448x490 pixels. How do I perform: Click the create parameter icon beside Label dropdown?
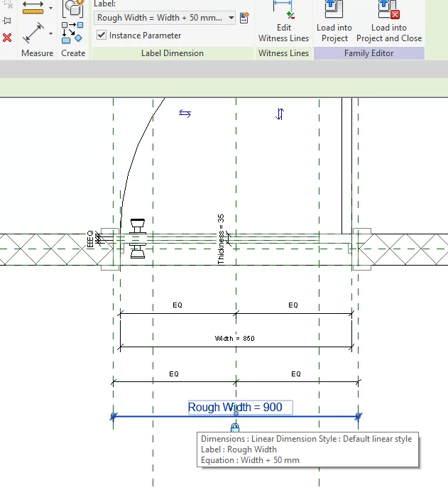click(245, 18)
